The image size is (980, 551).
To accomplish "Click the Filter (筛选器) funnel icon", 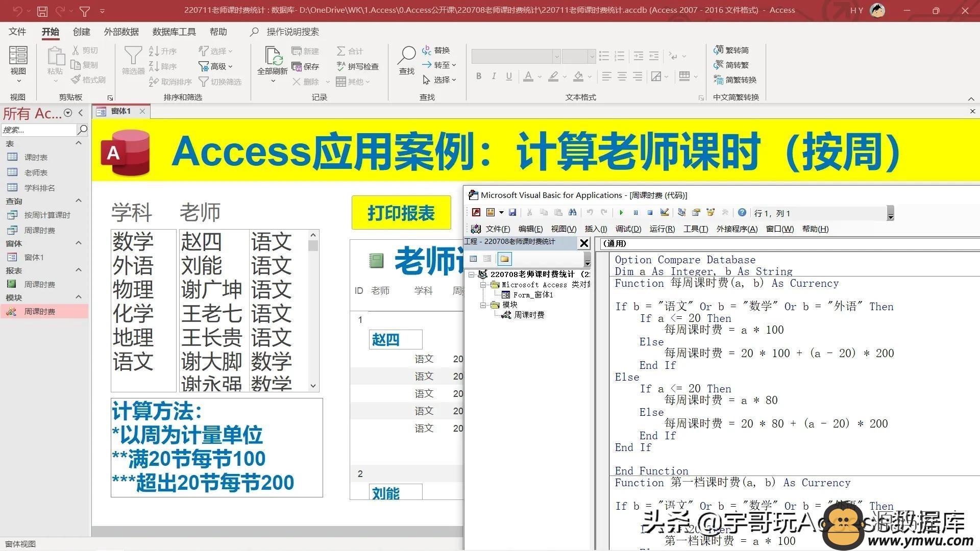I will coord(133,60).
